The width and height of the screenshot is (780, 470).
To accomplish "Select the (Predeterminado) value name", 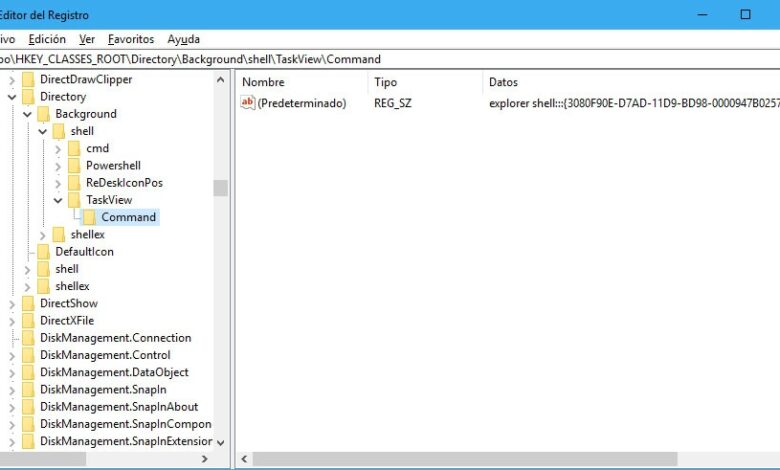I will [302, 103].
